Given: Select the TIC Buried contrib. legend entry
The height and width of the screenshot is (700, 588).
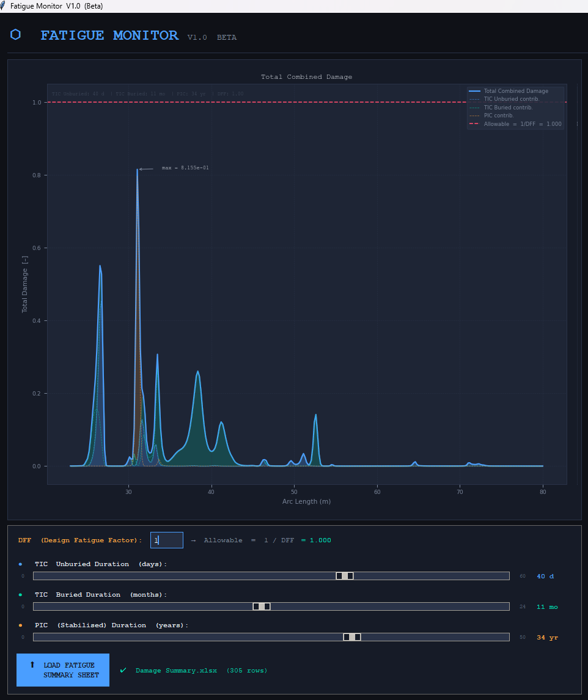Looking at the screenshot, I should 508,108.
